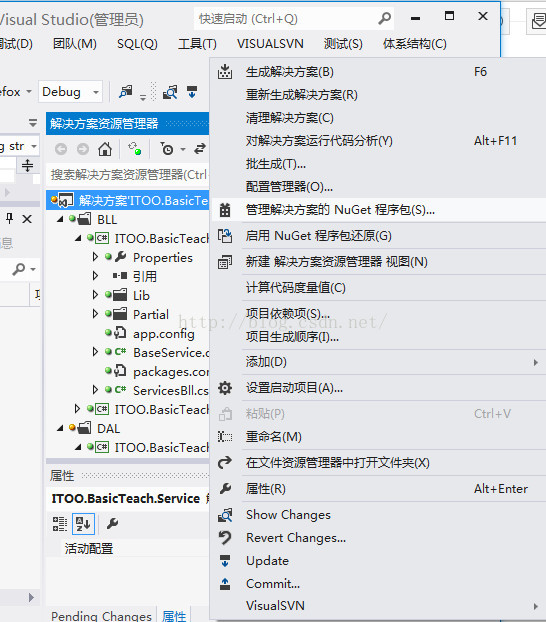Screen dimensions: 546x622
Task: Click the VisualSVN Update toolbar icon
Action: [x=192, y=92]
